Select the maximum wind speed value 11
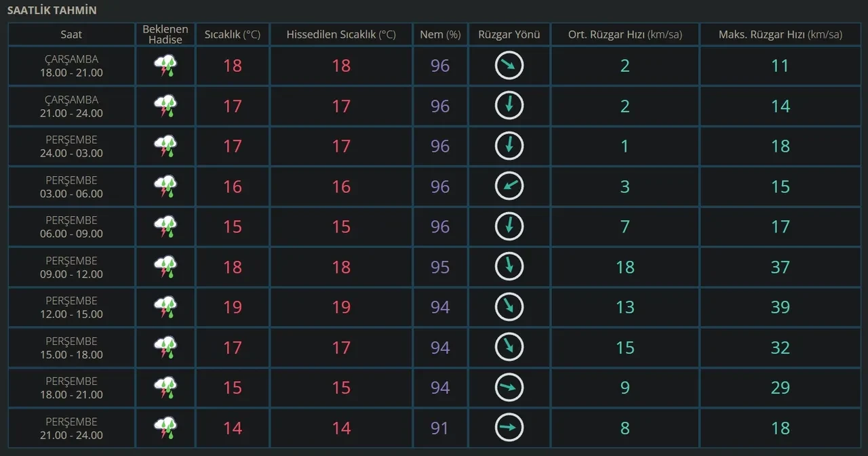The height and width of the screenshot is (456, 868). coord(781,66)
